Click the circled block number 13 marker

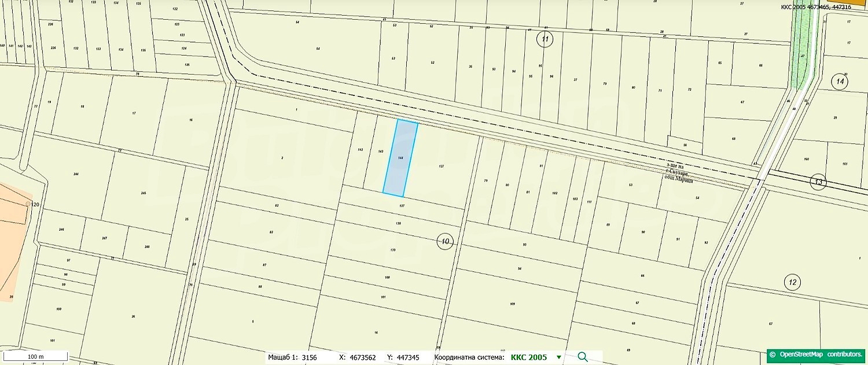tap(818, 182)
